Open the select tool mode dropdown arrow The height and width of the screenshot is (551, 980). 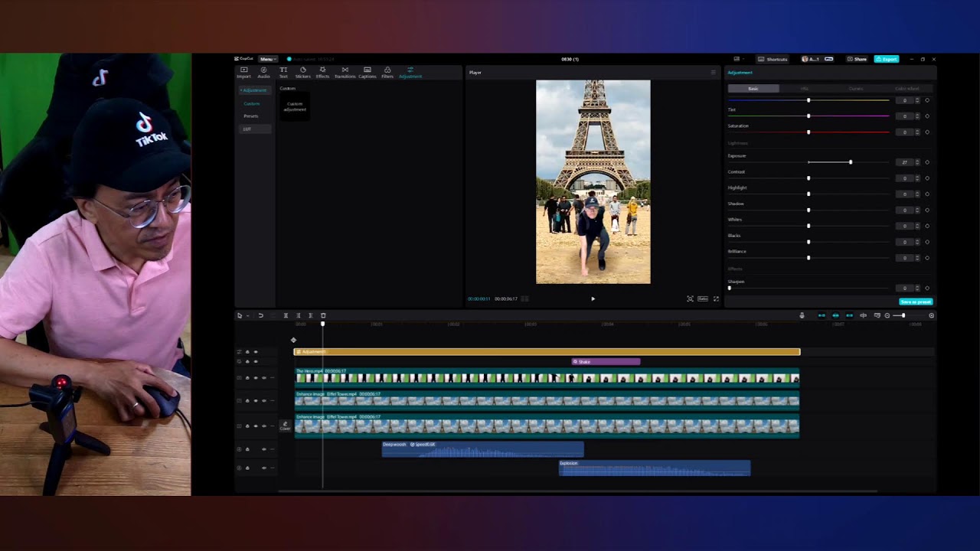tap(247, 315)
